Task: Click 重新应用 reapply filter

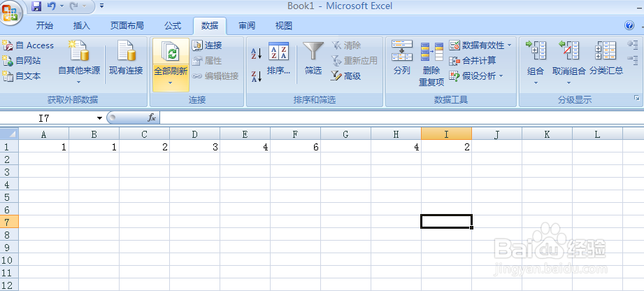Action: [x=355, y=60]
